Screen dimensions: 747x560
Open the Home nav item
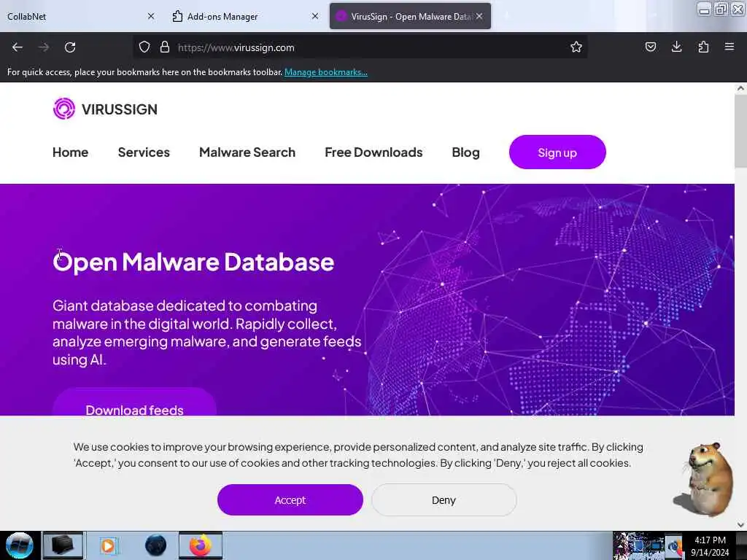pos(71,152)
